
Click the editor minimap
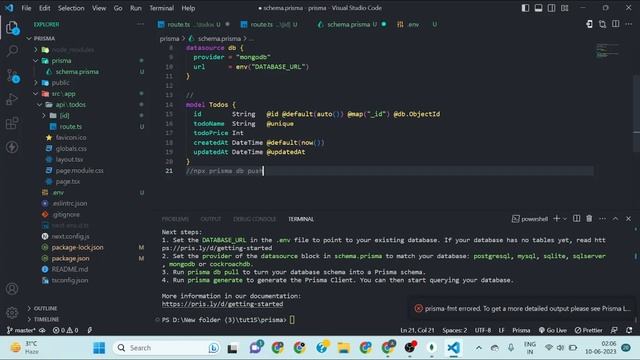pyautogui.click(x=607, y=51)
